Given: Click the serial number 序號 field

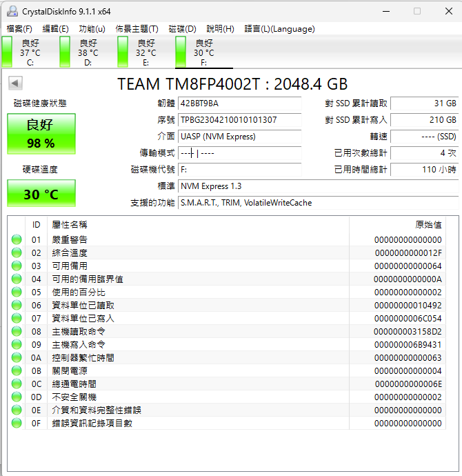Looking at the screenshot, I should click(239, 120).
